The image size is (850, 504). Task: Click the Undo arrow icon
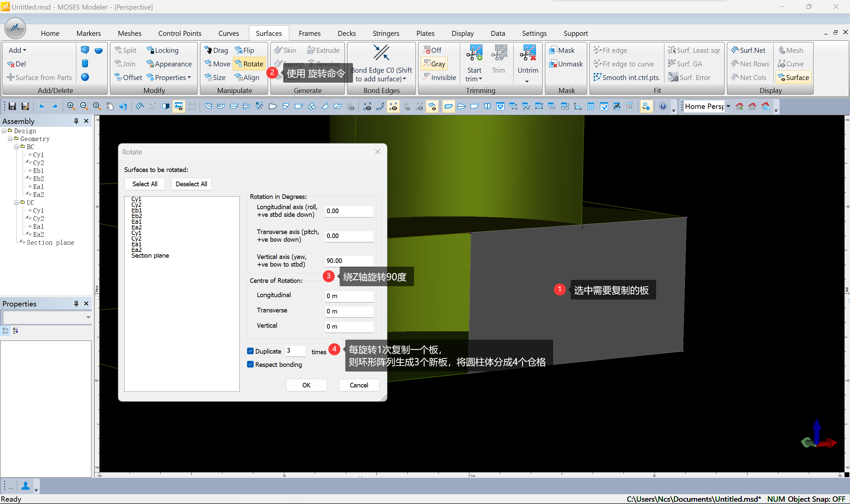tap(42, 107)
